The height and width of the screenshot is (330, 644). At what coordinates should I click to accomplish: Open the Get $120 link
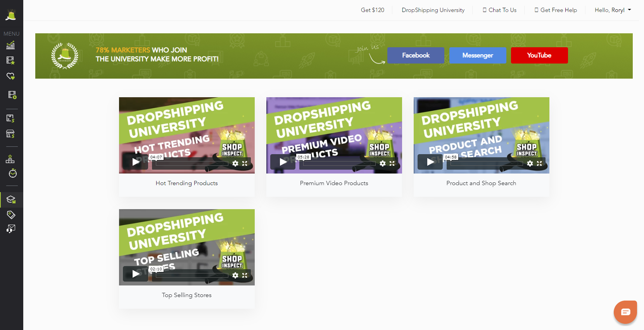click(373, 10)
